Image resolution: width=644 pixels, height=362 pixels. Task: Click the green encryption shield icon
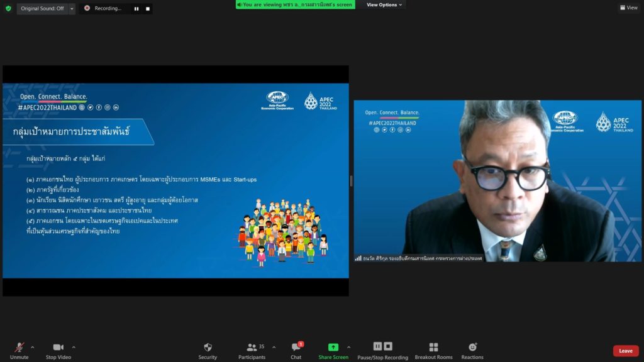pos(8,8)
